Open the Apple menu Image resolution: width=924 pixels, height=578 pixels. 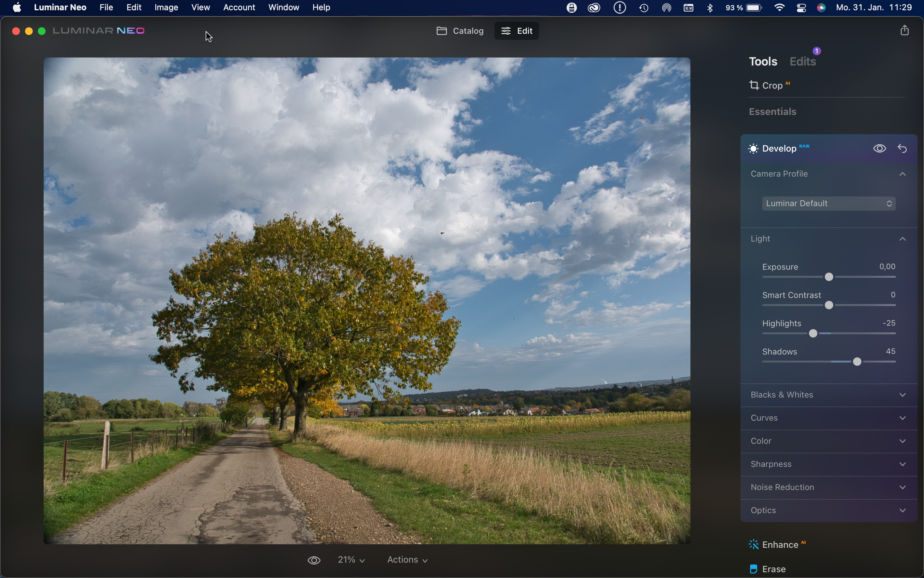click(17, 8)
